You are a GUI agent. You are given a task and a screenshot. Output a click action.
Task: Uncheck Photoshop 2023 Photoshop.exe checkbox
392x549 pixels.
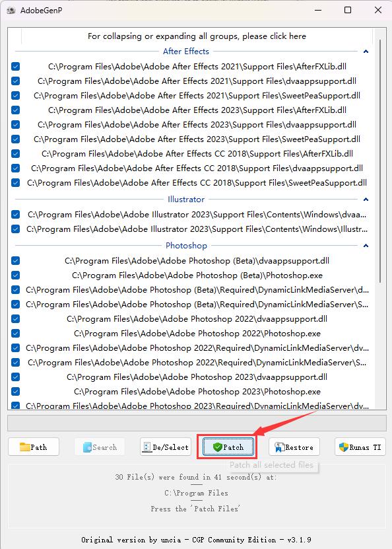[15, 392]
